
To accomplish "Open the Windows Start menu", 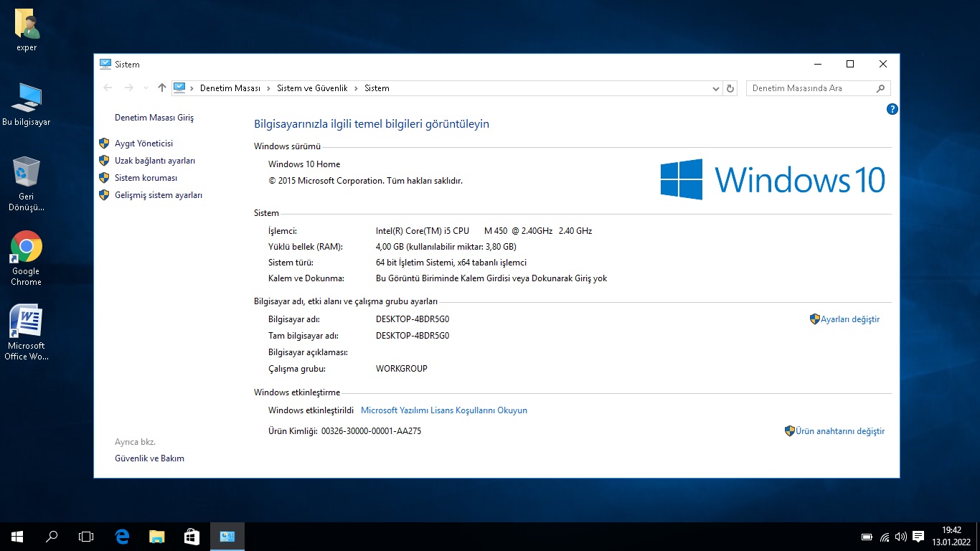I will 17,536.
